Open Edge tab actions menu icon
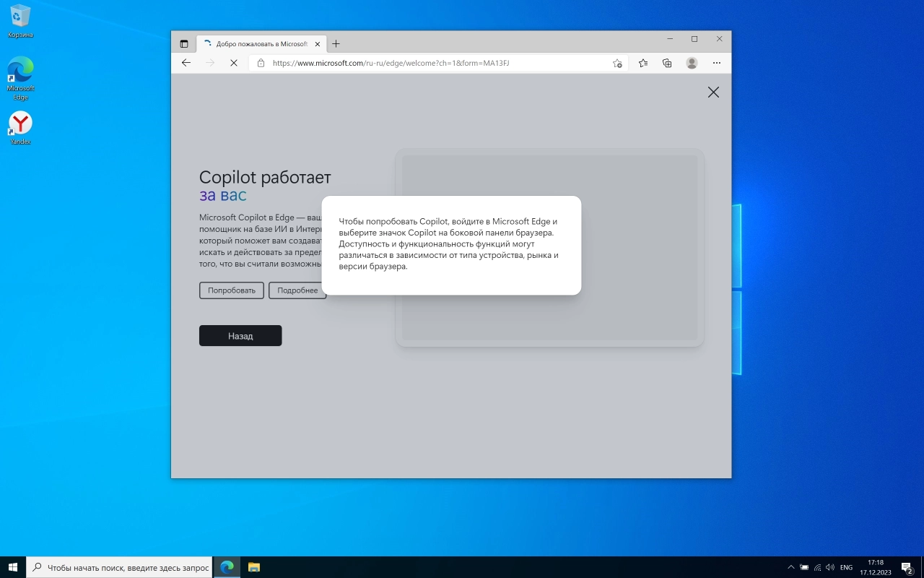This screenshot has height=578, width=924. click(184, 44)
